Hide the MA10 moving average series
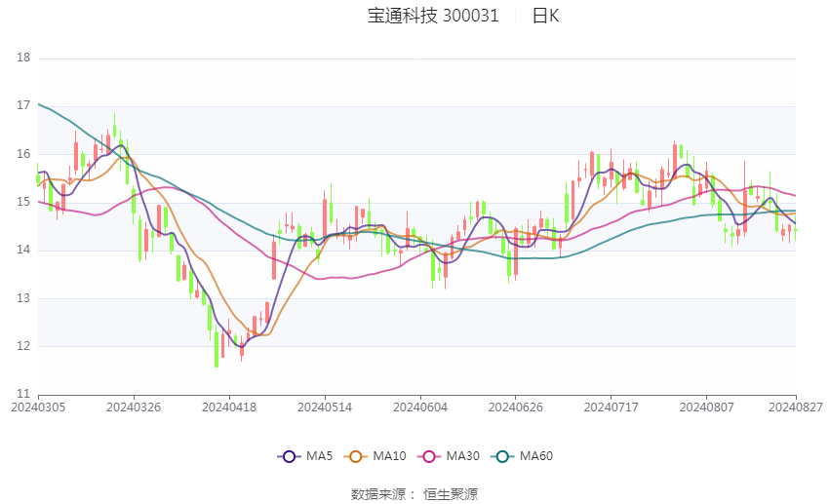The height and width of the screenshot is (504, 829). 356,456
